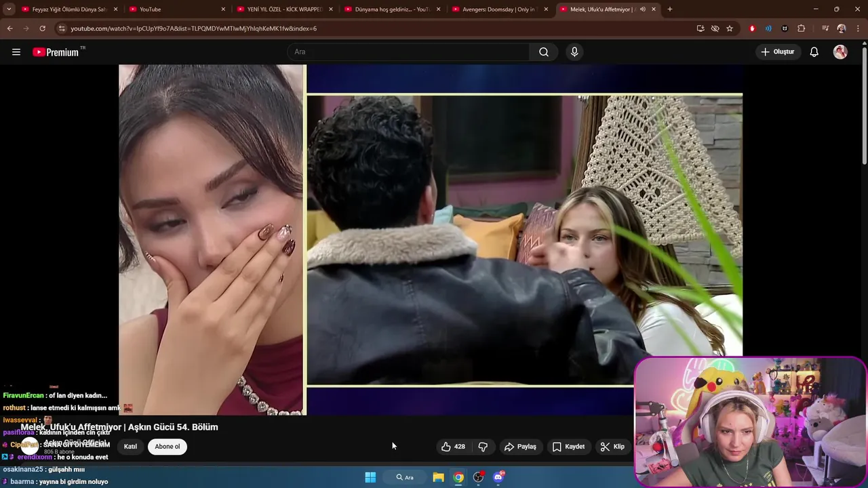The image size is (868, 488).
Task: Open the red hand adblock extension
Action: click(752, 28)
